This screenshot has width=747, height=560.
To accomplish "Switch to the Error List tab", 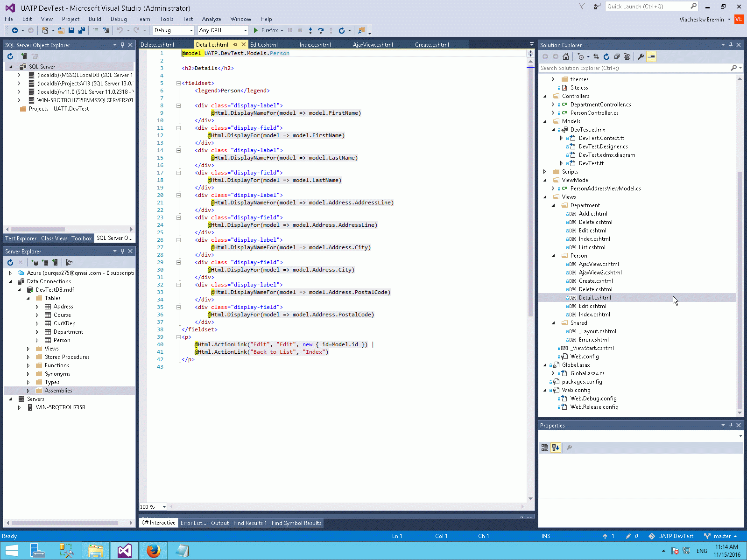I will click(x=193, y=523).
